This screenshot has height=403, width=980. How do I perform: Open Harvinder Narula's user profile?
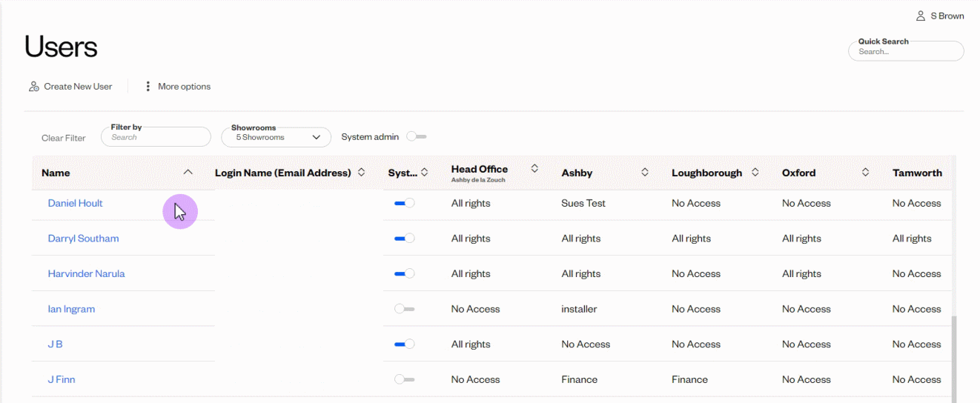[86, 273]
